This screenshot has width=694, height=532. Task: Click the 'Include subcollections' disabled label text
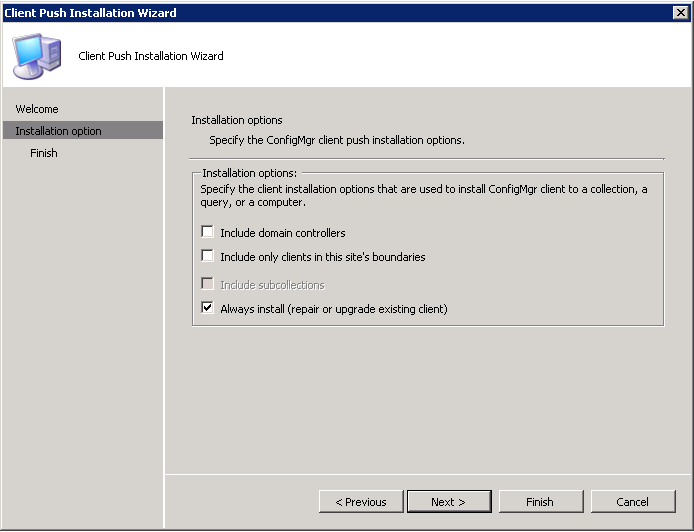tap(272, 285)
